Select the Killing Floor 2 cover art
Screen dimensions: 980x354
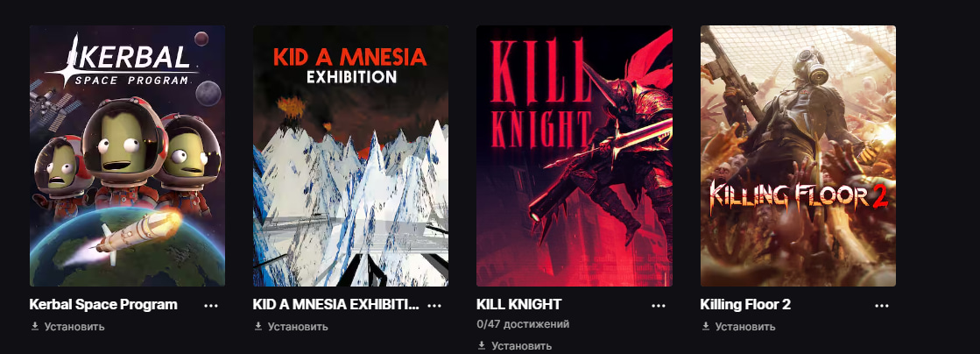pyautogui.click(x=798, y=156)
